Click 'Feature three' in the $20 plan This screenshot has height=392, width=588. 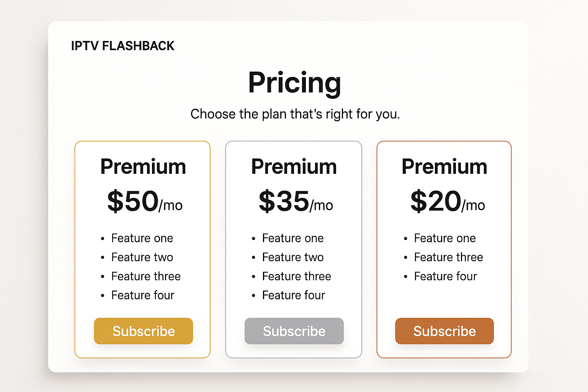(x=449, y=257)
